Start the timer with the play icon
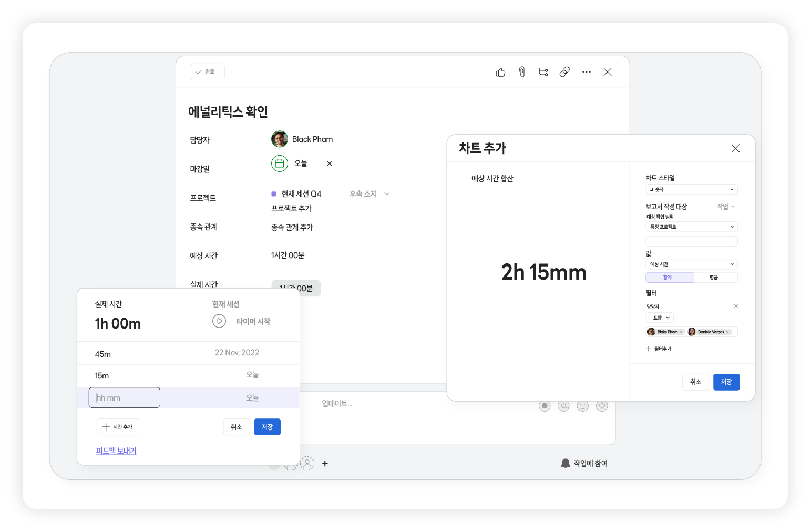 [219, 321]
